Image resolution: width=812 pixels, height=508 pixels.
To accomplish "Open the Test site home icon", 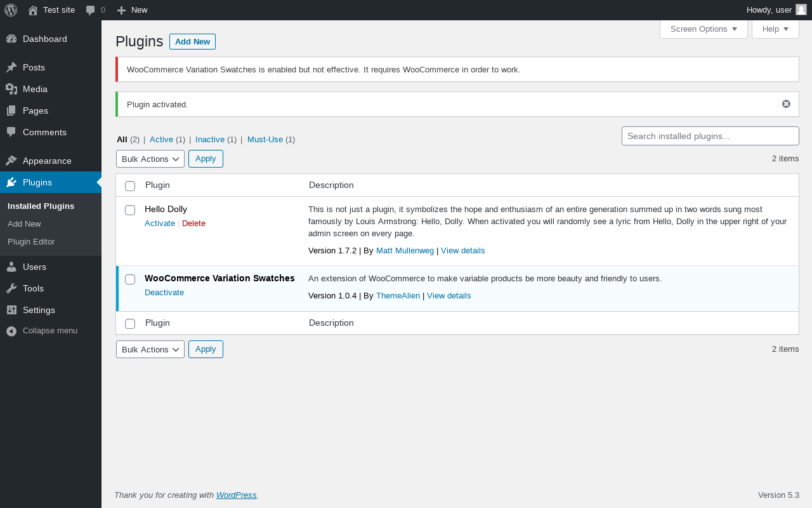I will (x=33, y=10).
